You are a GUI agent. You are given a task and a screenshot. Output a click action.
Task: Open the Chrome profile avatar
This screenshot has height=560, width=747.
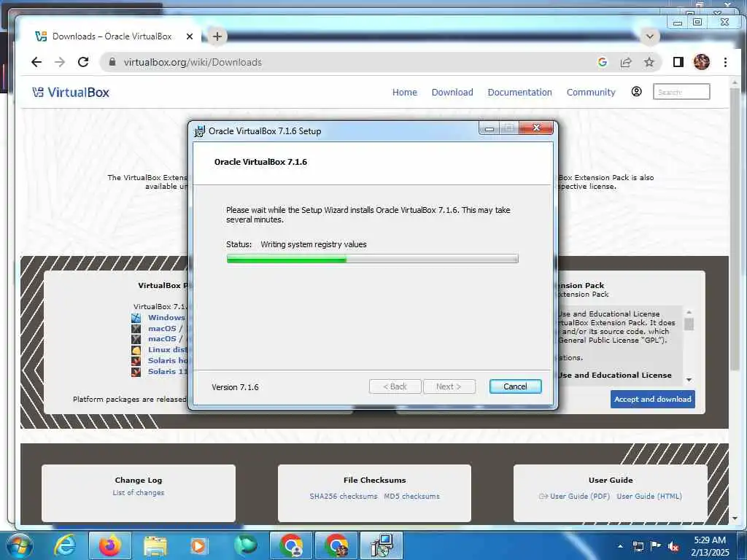[701, 62]
